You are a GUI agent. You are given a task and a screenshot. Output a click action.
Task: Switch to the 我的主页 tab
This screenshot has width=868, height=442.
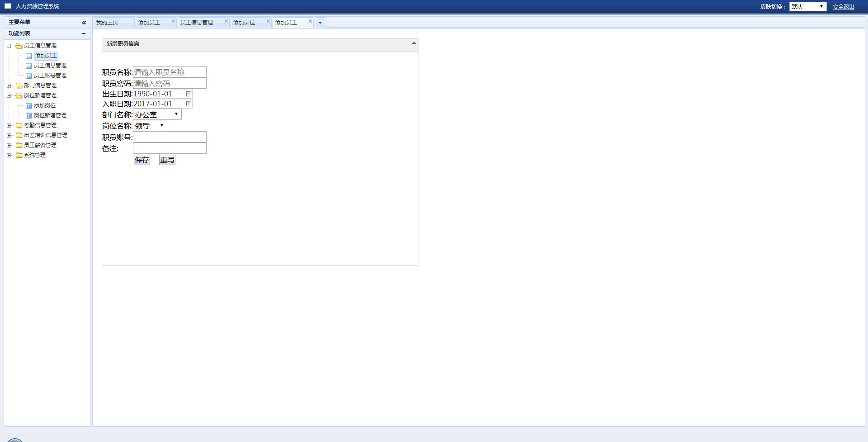click(107, 22)
